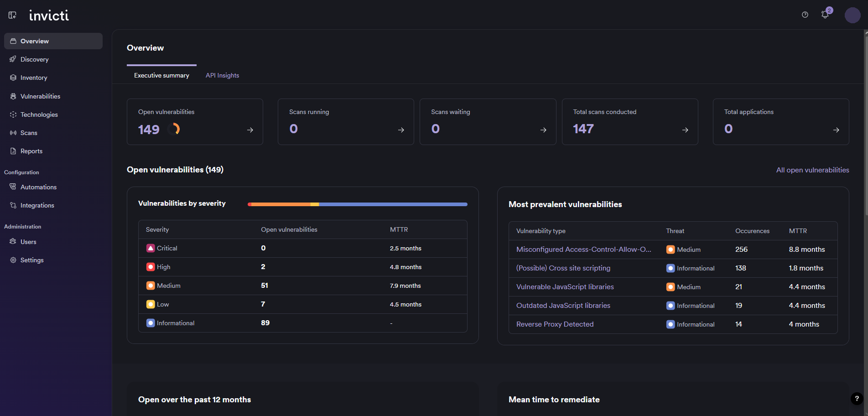Click the invicti logo
This screenshot has height=416, width=868.
point(49,16)
